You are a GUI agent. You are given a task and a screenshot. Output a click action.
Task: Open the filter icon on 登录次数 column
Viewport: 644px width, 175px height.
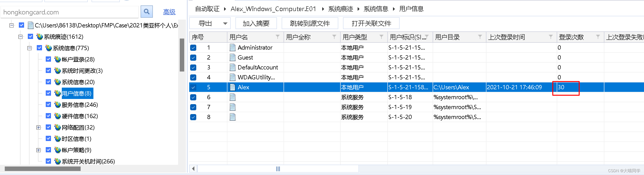[x=598, y=37]
